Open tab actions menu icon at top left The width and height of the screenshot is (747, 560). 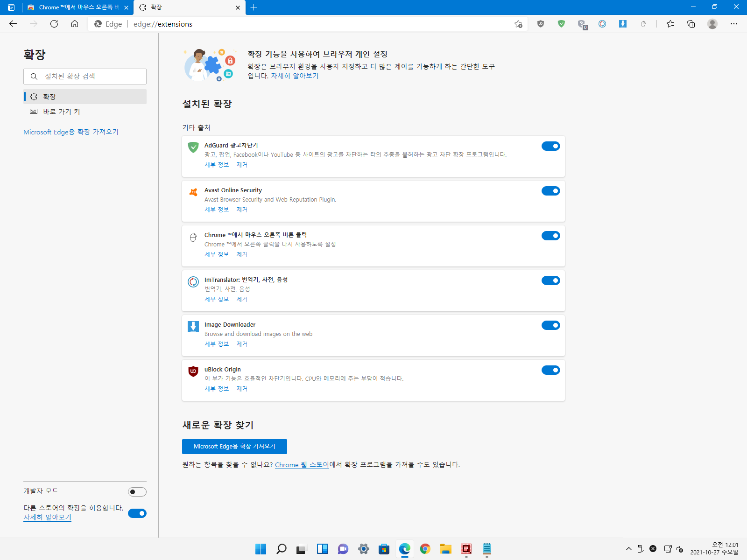[11, 7]
